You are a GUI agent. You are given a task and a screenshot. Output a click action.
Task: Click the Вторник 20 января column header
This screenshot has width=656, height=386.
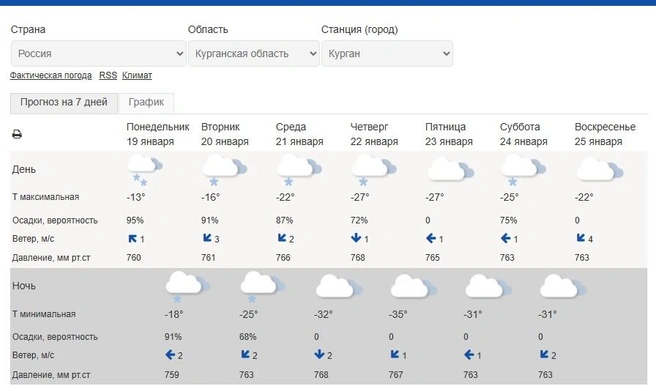(225, 134)
